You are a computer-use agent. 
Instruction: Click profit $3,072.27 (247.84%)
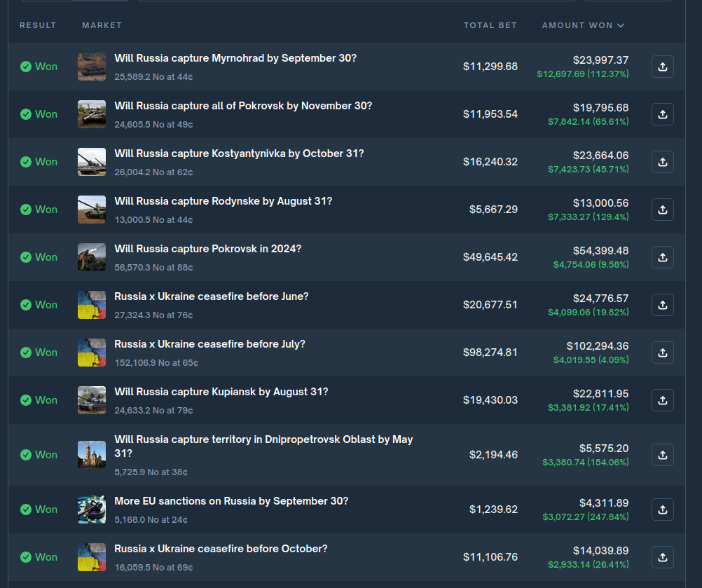(x=586, y=517)
